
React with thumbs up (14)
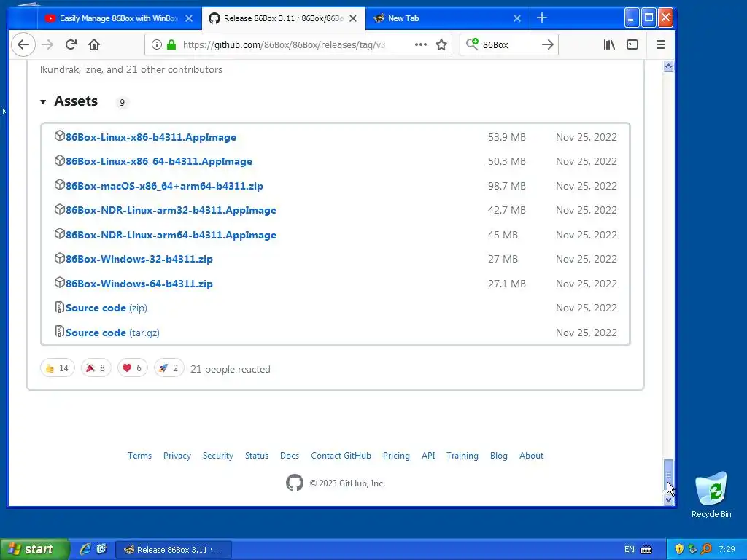pyautogui.click(x=57, y=367)
